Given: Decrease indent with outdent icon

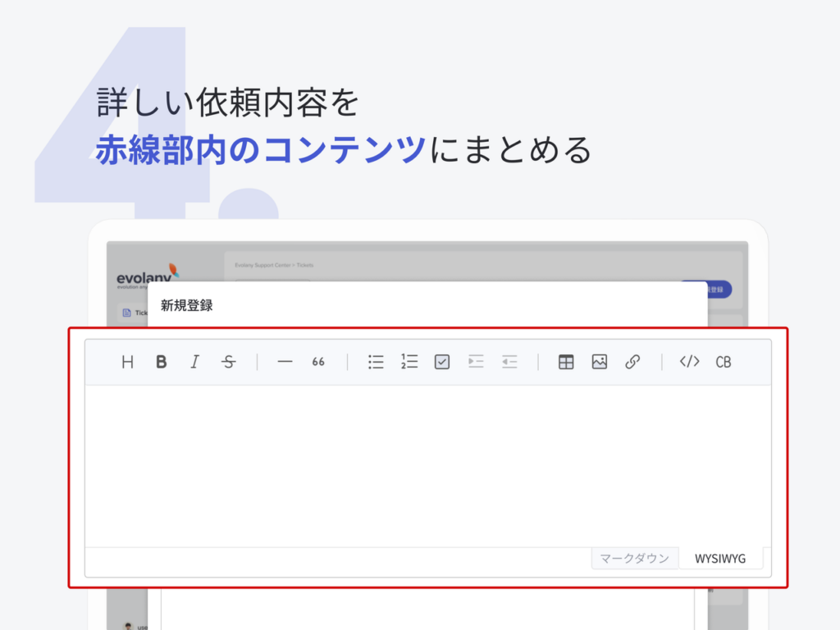Looking at the screenshot, I should click(509, 362).
